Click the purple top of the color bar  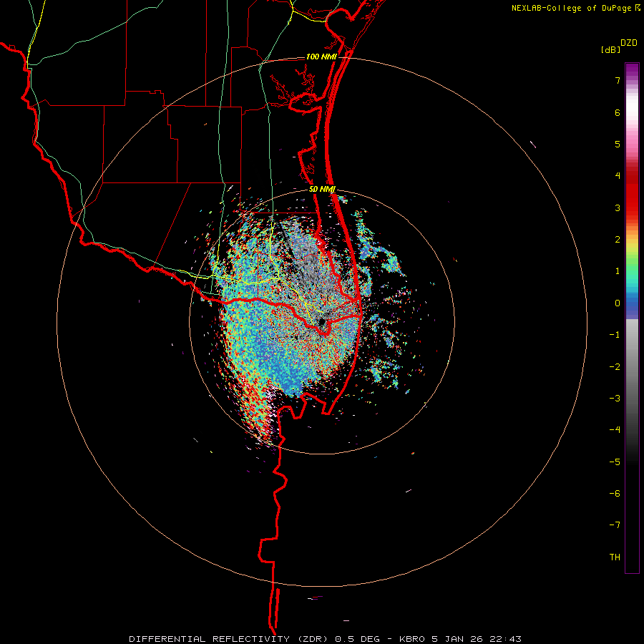tap(632, 70)
